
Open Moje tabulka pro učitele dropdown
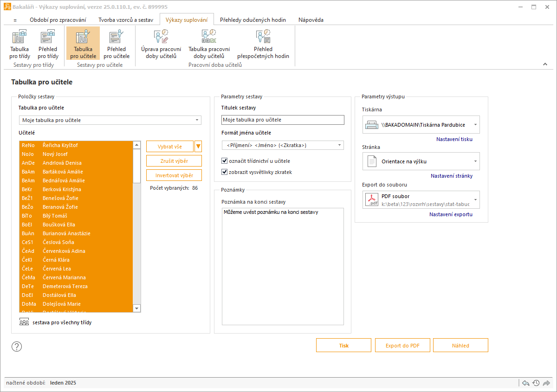[x=110, y=120]
